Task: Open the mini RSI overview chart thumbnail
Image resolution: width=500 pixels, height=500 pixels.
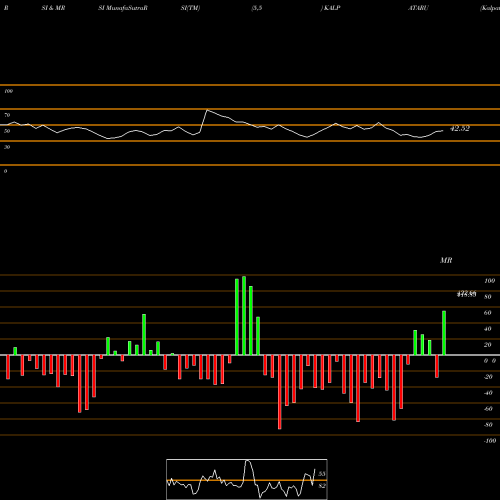Action: [247, 479]
